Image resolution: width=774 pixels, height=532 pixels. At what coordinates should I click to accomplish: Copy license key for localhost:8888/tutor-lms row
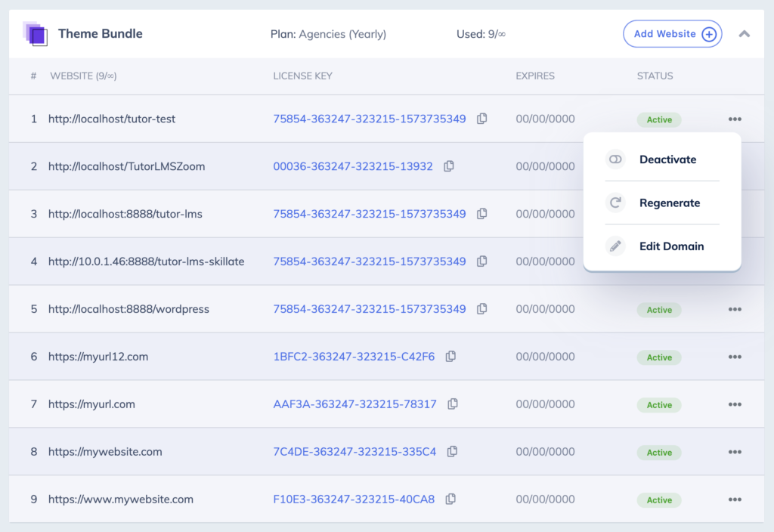pyautogui.click(x=481, y=214)
